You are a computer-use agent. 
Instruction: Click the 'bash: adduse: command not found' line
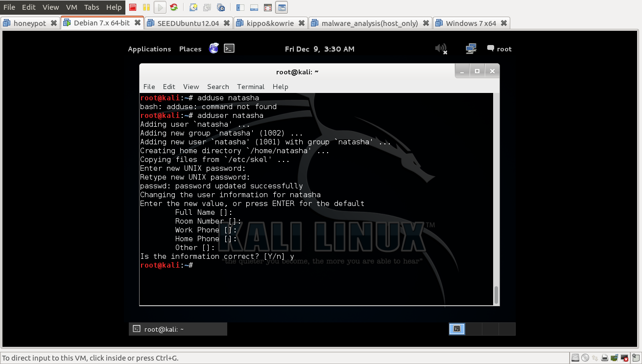[x=208, y=107]
